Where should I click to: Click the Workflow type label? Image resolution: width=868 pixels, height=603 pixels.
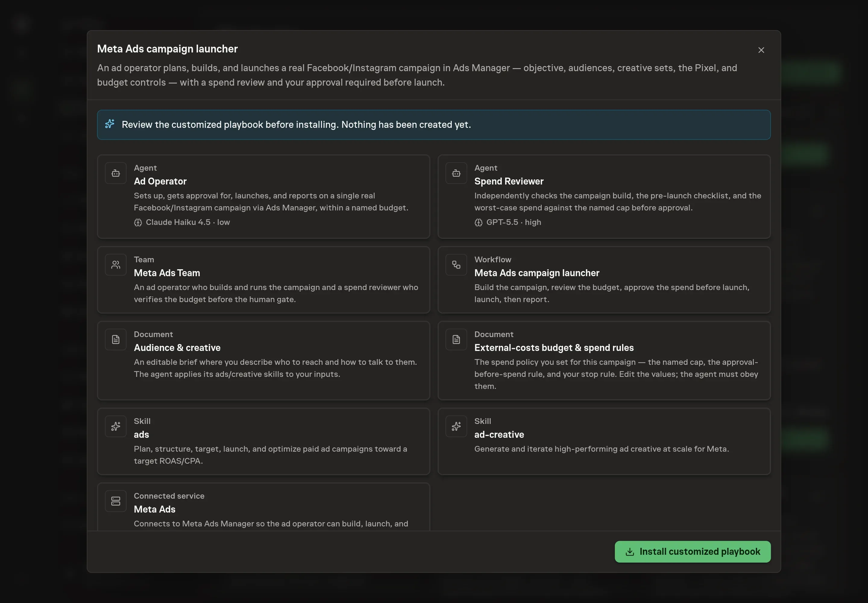pyautogui.click(x=492, y=260)
